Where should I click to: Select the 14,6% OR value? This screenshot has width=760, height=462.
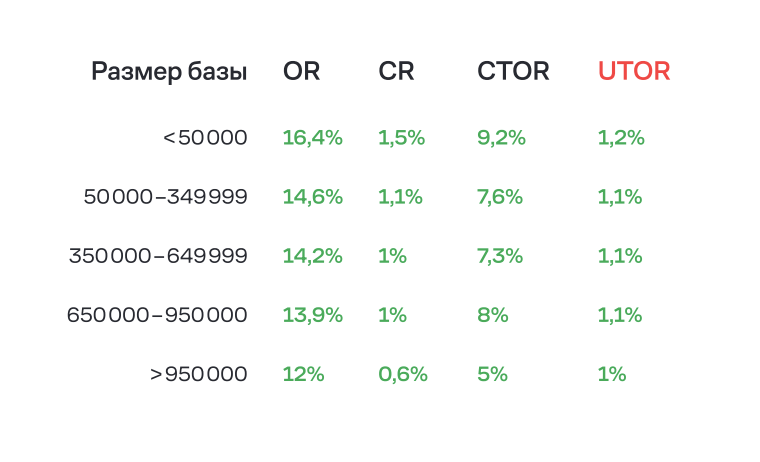coord(312,197)
